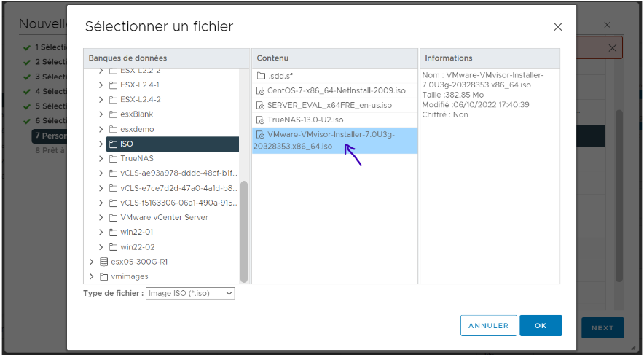
Task: Expand the win22-02 folder
Action: coord(101,247)
